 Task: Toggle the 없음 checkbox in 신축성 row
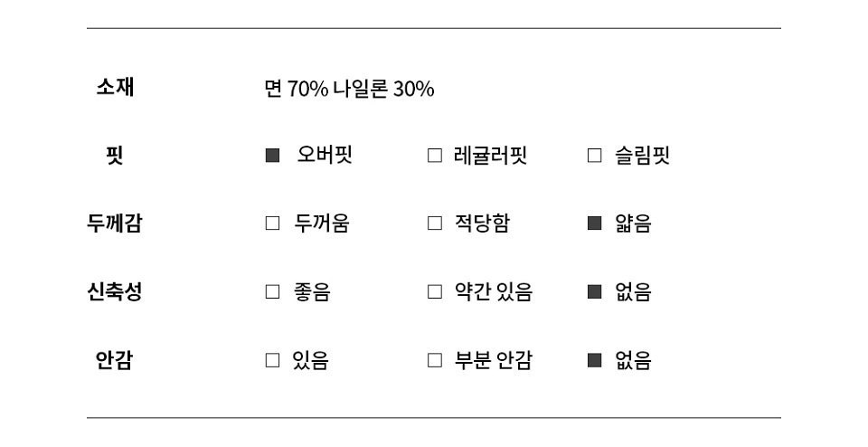594,292
